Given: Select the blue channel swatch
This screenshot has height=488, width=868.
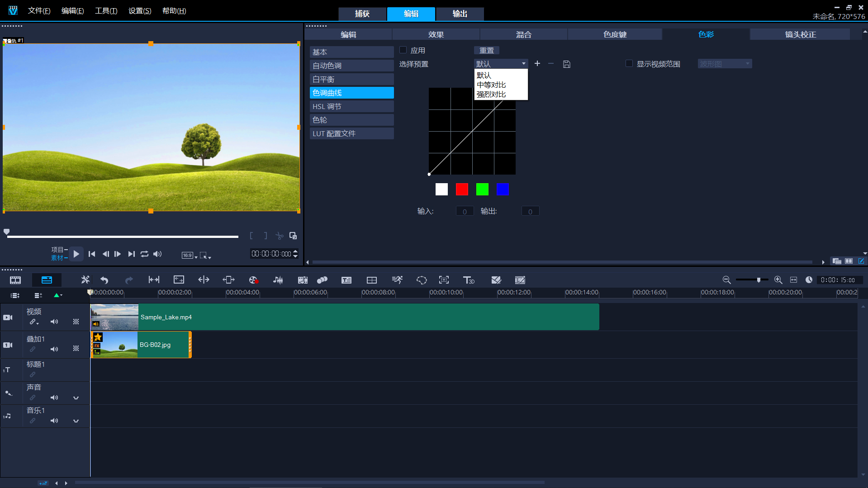Looking at the screenshot, I should [503, 189].
